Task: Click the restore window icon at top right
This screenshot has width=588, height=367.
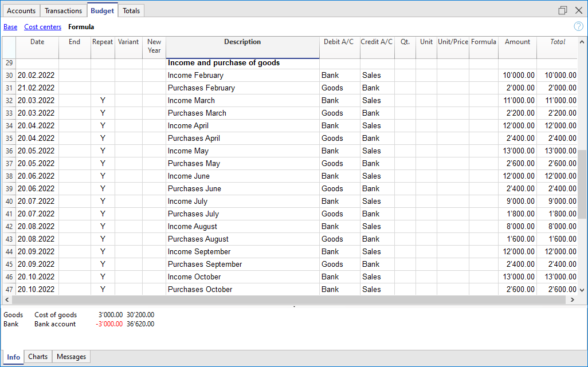Action: click(562, 10)
